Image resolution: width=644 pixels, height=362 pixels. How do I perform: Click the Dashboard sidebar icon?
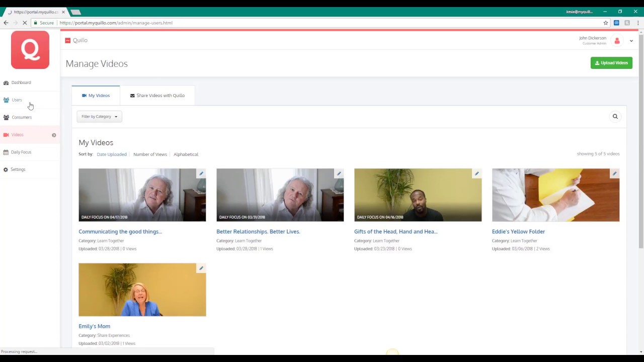(x=6, y=82)
